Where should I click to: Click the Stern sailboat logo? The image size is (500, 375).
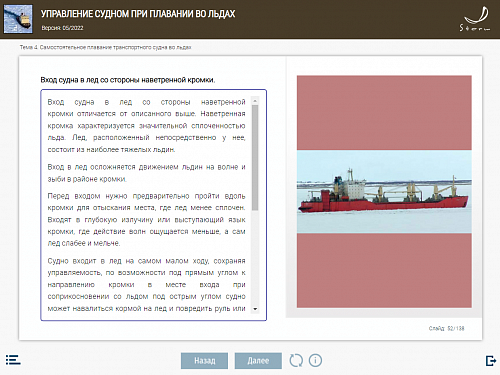tap(476, 19)
